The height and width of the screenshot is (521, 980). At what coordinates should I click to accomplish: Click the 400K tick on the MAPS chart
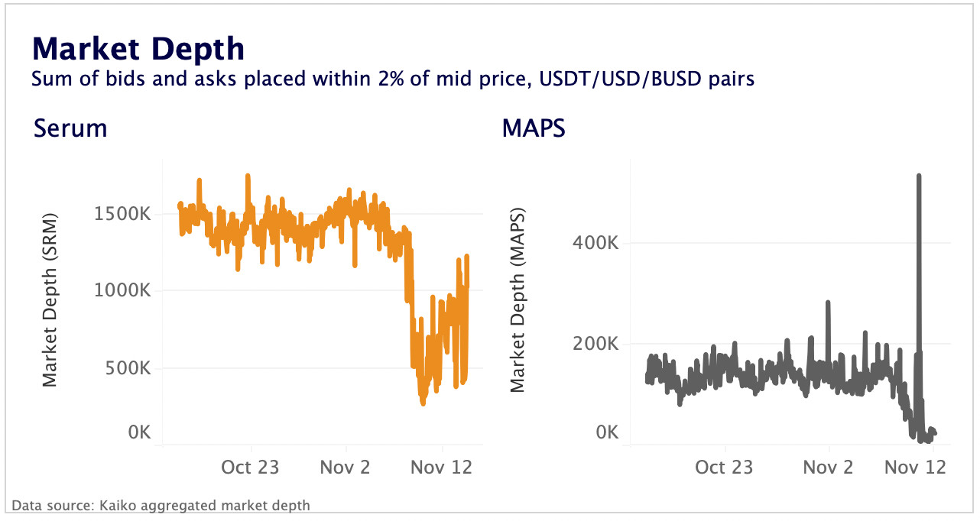pyautogui.click(x=595, y=244)
